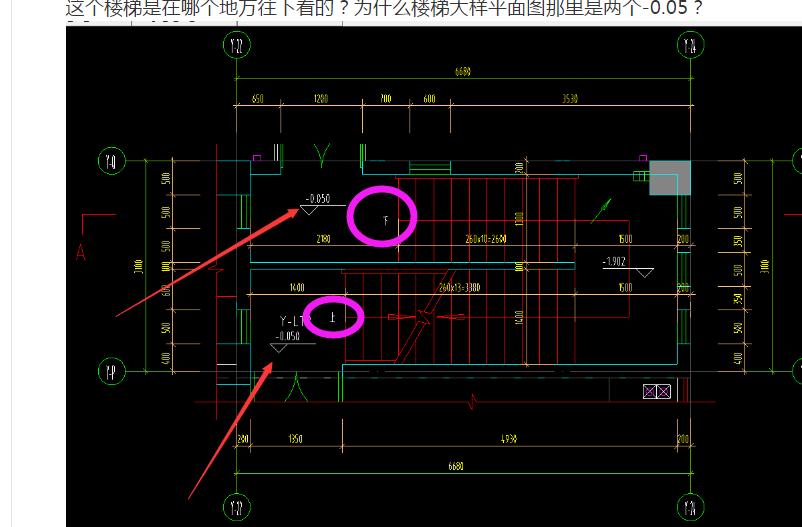Screen dimensions: 802x527
Task: Click the 2180 dimension text
Action: coord(323,238)
